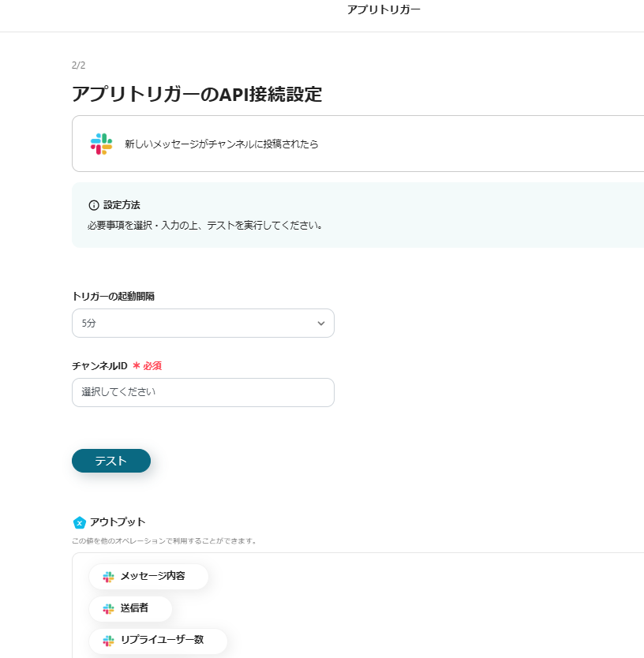Click the Slack icon on リプライユーザー数 chip
644x658 pixels.
pos(108,640)
